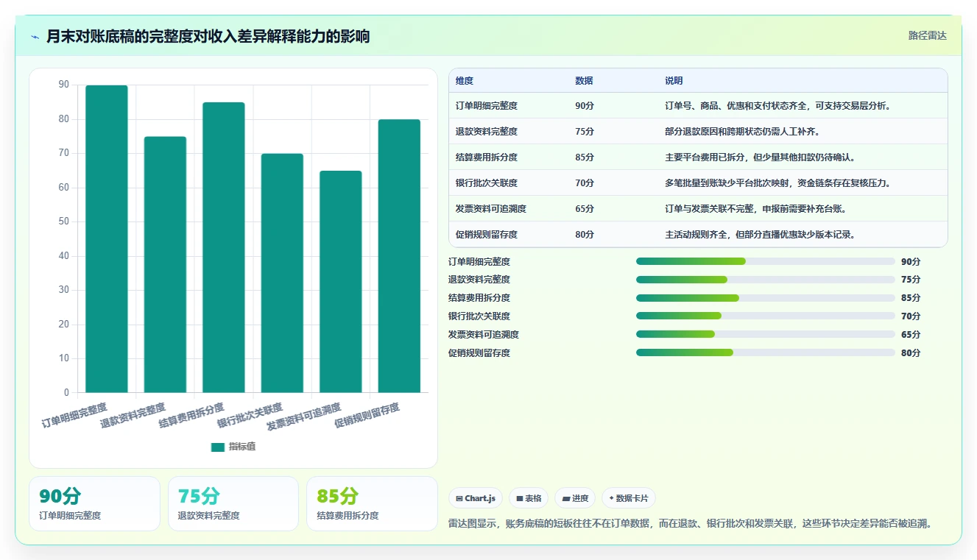Click the description starting 主活动规则齐全
977x560 pixels.
pos(760,235)
